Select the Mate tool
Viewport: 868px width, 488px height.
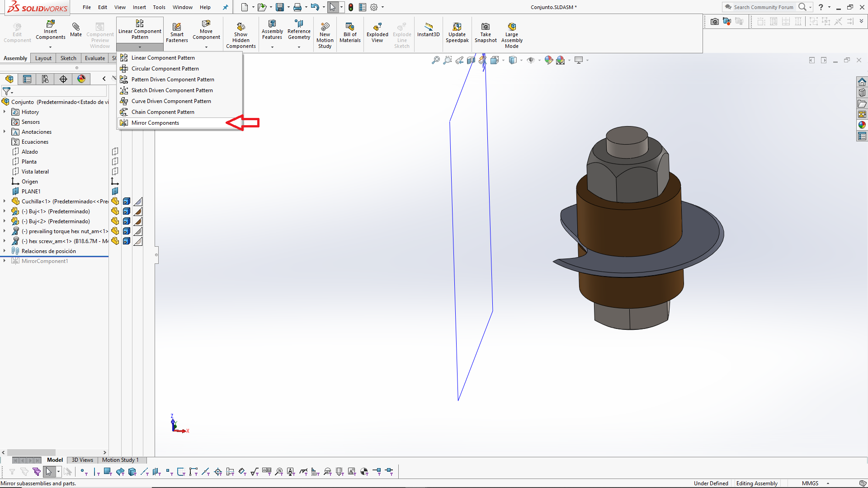[75, 30]
